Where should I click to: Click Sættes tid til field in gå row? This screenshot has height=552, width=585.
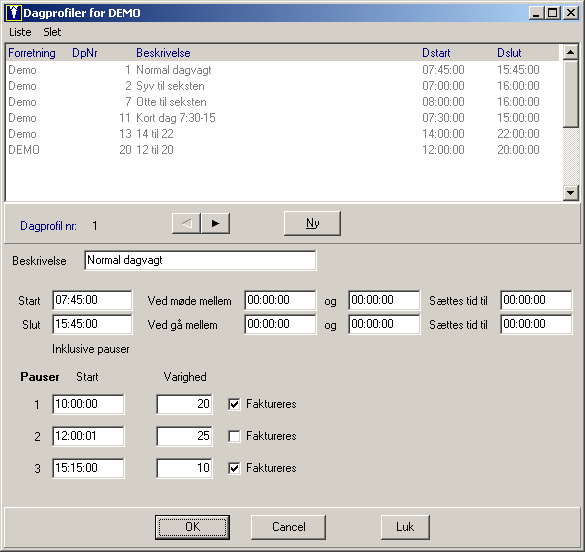click(x=536, y=324)
